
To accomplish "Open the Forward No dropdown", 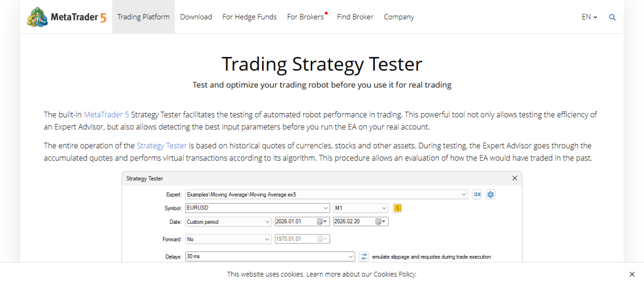I will click(267, 239).
